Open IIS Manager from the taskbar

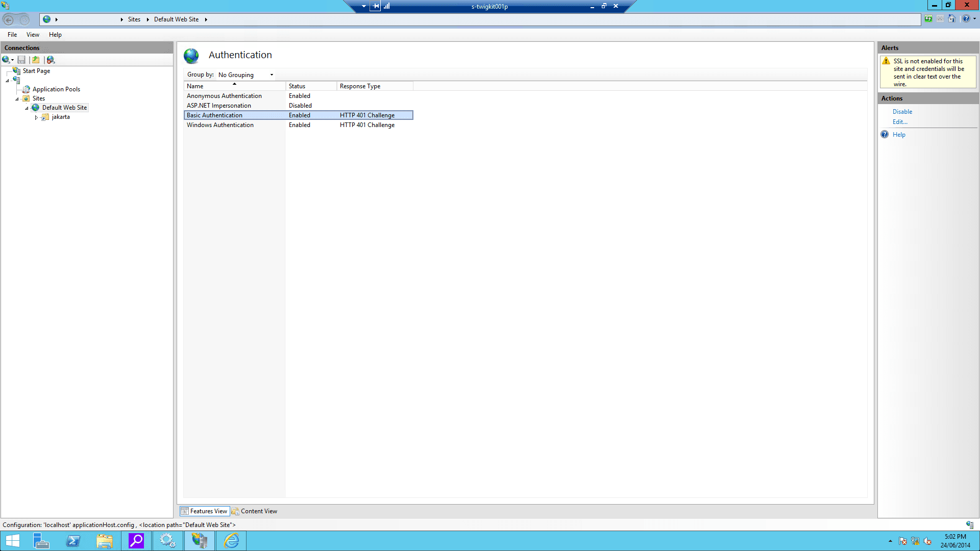click(x=199, y=540)
